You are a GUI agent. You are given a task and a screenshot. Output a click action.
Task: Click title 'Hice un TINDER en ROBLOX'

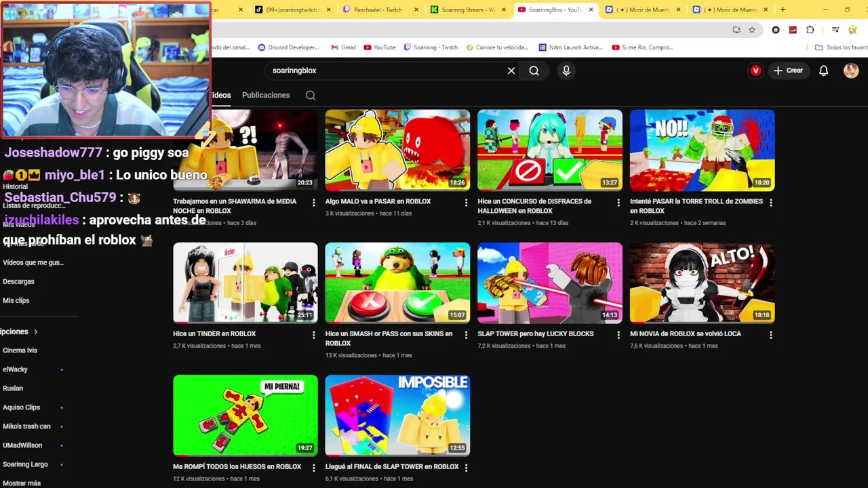[214, 333]
